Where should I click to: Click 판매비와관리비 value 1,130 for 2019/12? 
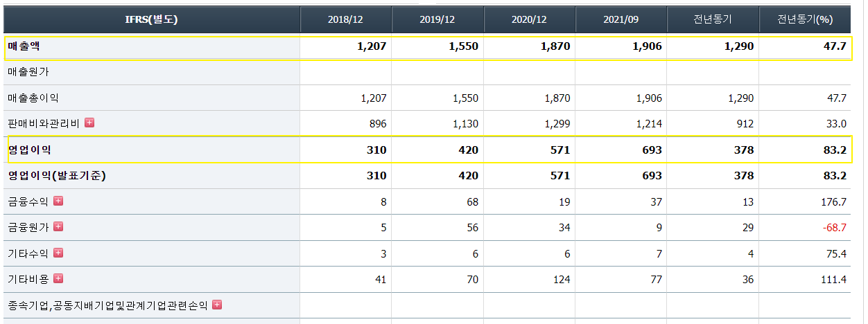[x=465, y=124]
